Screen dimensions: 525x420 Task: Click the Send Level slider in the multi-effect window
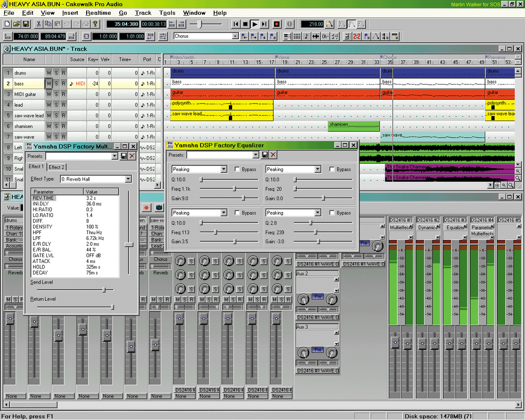pyautogui.click(x=104, y=289)
